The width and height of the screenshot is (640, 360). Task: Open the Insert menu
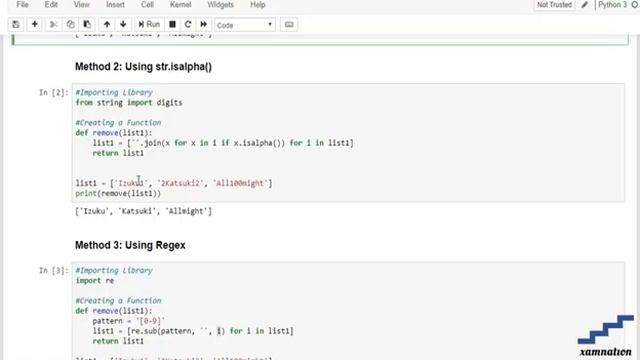tap(116, 5)
